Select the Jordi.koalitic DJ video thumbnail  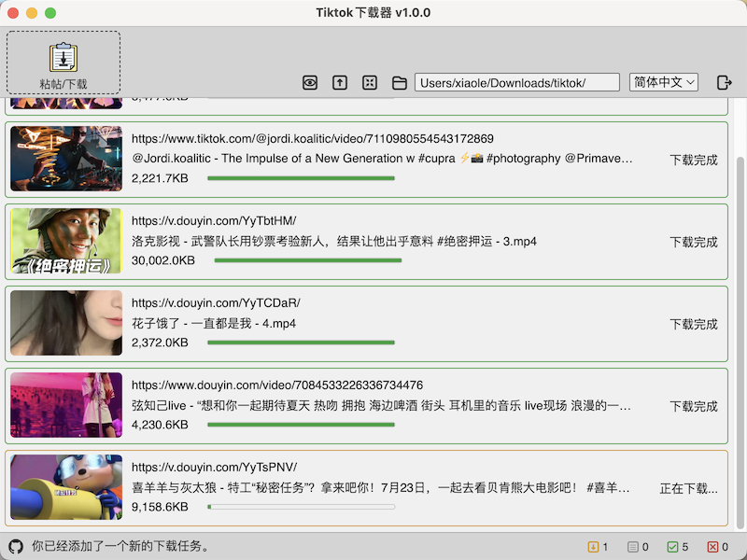[66, 159]
